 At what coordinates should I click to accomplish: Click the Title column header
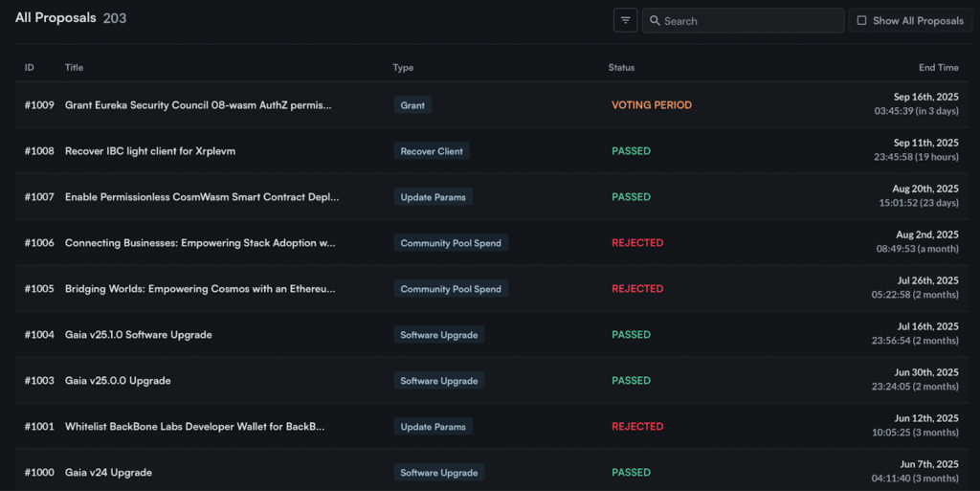click(75, 68)
